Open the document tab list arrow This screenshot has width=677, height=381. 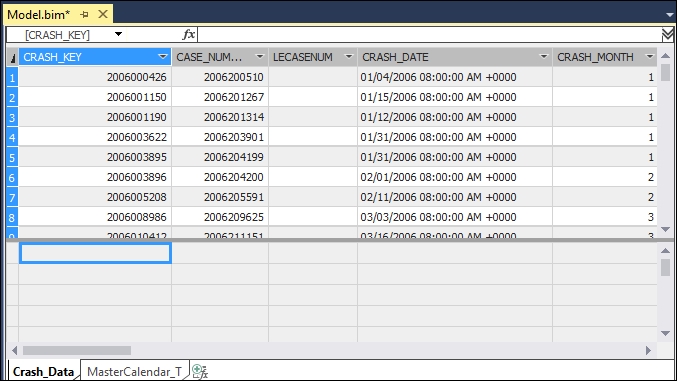[x=669, y=15]
